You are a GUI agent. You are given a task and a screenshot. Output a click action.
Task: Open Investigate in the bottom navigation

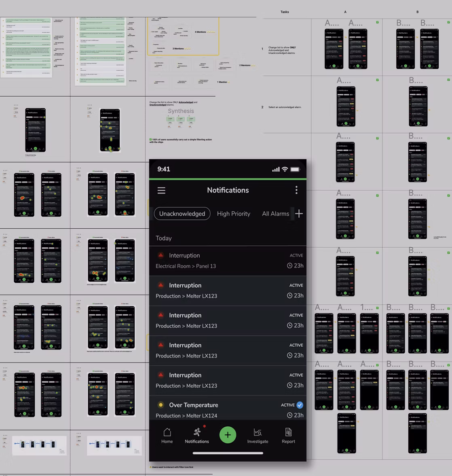pyautogui.click(x=258, y=436)
